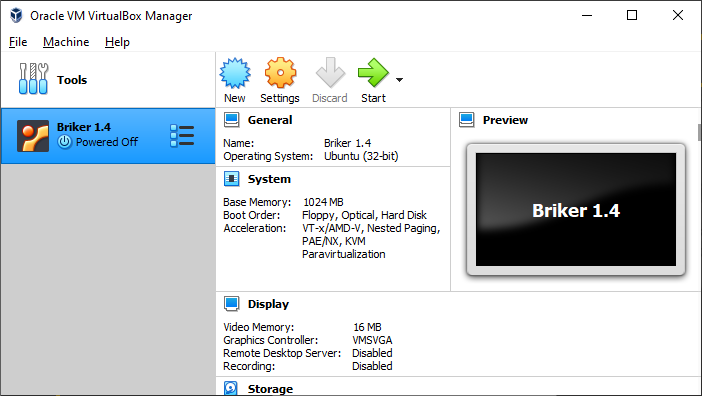This screenshot has width=702, height=396.
Task: Click the Storage section disk icon
Action: point(231,388)
